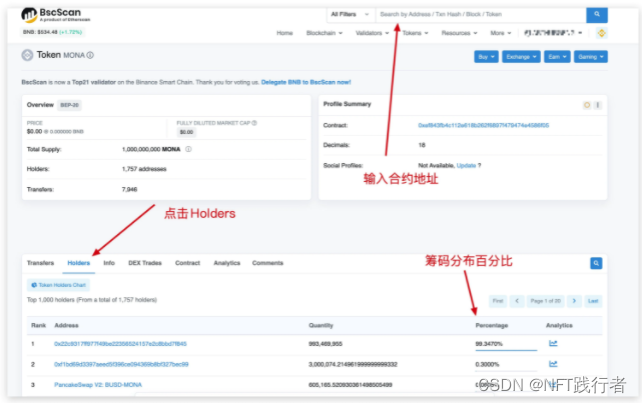Expand the More menu

[x=501, y=33]
